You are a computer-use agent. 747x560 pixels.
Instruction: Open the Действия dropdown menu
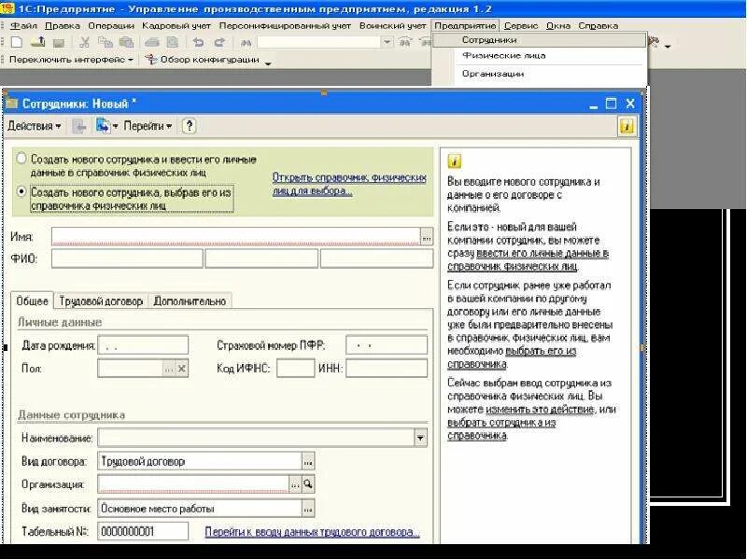click(x=35, y=126)
